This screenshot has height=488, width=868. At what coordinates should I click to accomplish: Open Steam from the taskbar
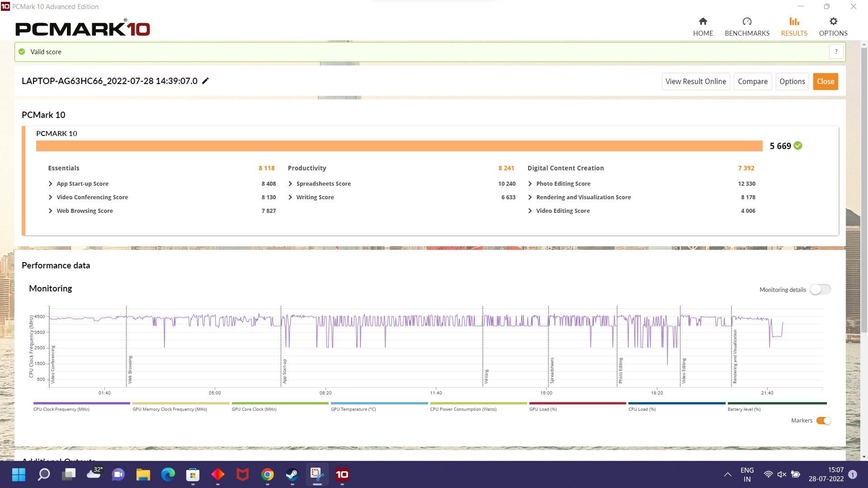[x=292, y=474]
